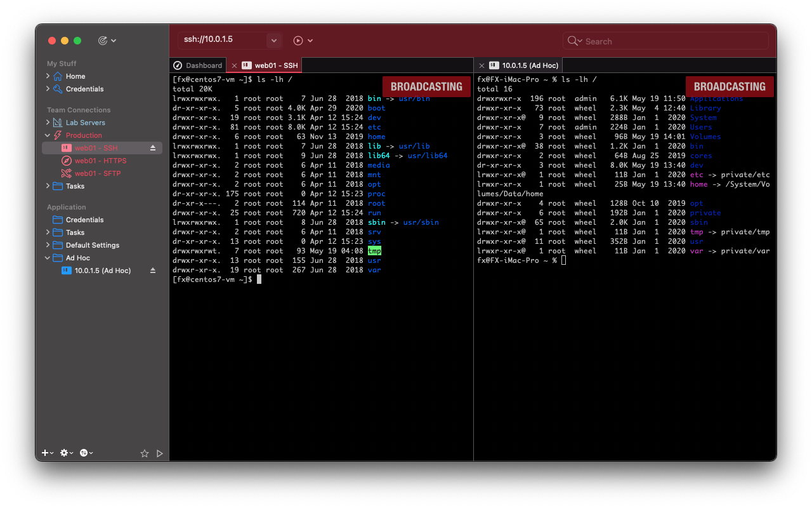Open the ssh://10.0.1.5 address dropdown

click(x=273, y=40)
